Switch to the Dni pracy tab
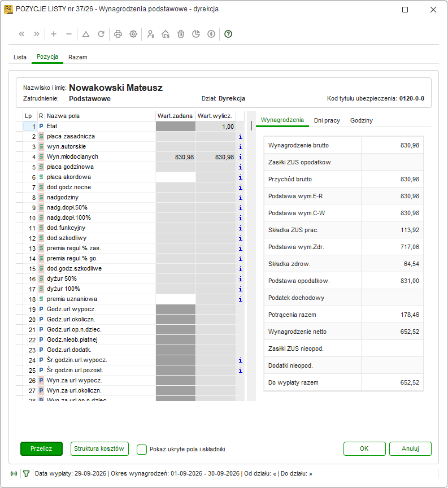Image resolution: width=448 pixels, height=488 pixels. click(327, 120)
